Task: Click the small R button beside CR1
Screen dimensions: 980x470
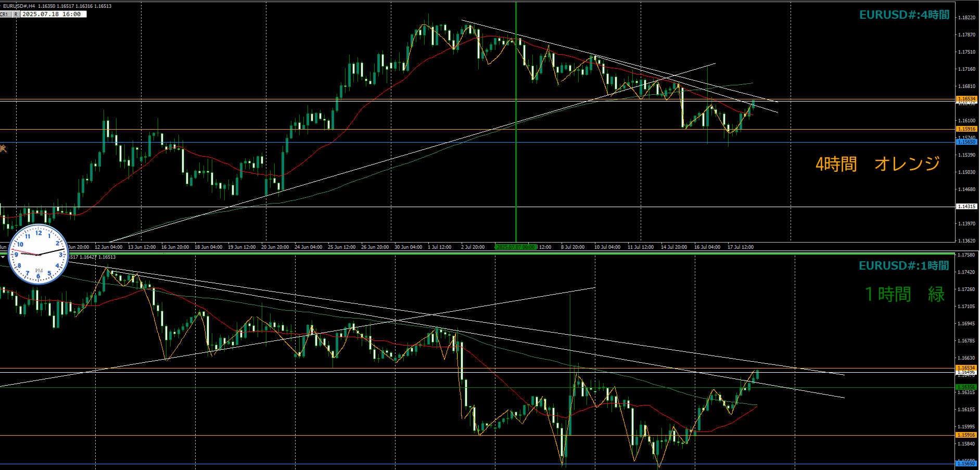Action: click(16, 15)
